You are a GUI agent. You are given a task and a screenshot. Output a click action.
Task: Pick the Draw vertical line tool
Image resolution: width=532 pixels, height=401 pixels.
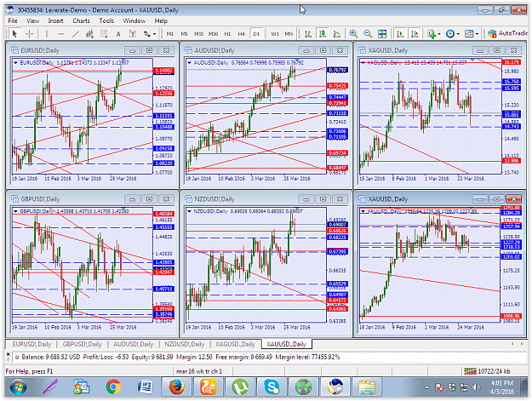click(x=47, y=33)
